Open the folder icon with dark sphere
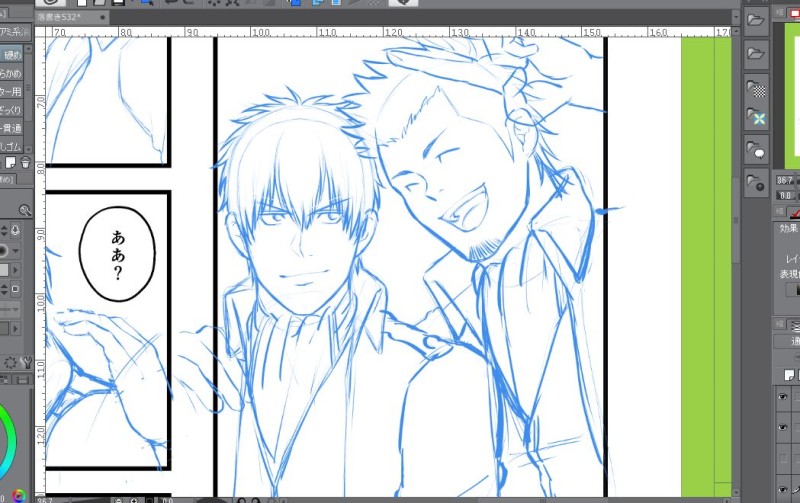 coord(756,183)
